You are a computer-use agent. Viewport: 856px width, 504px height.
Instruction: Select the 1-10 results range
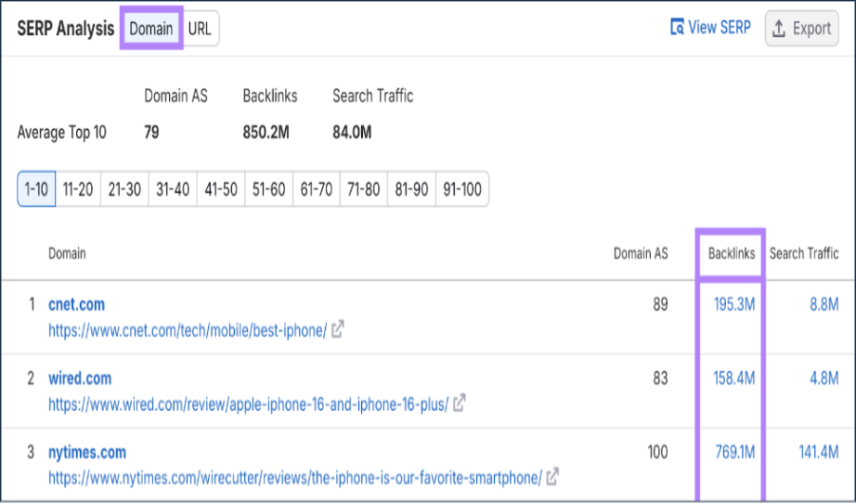pyautogui.click(x=36, y=189)
